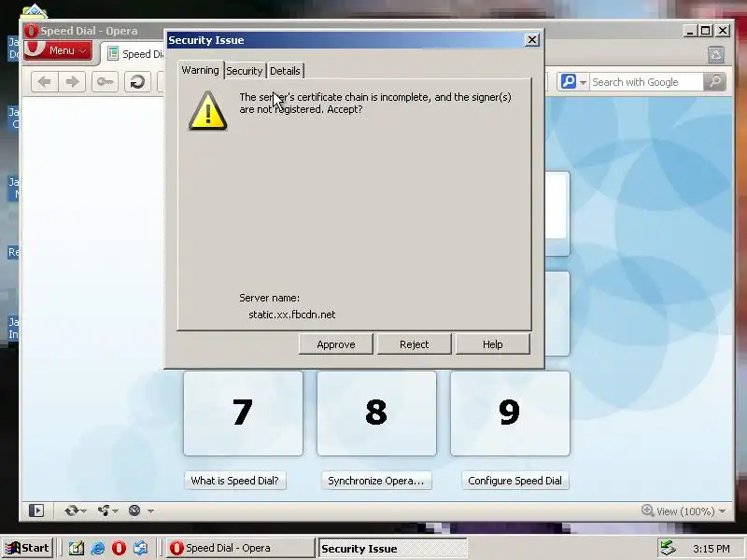Go forward with the Forward arrow
Screen dimensions: 747x560
[73, 82]
